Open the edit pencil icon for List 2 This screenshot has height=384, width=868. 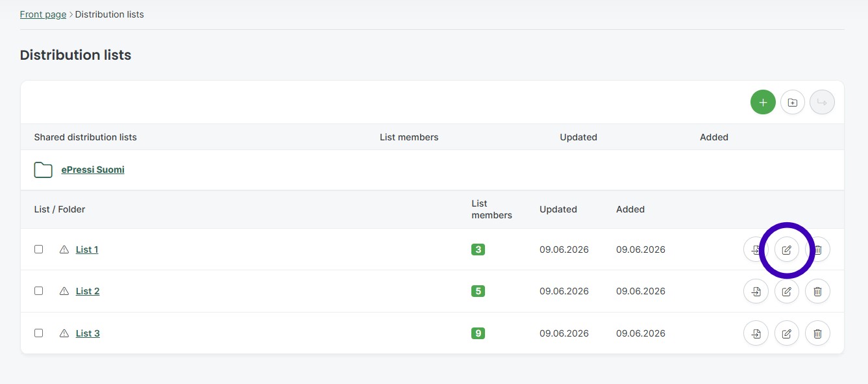787,292
